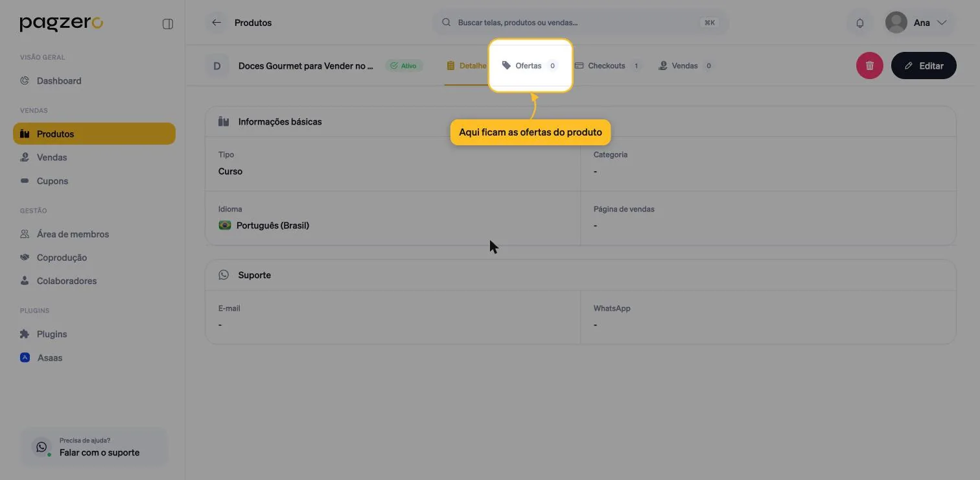Viewport: 980px width, 480px height.
Task: Go to Área de membros
Action: click(x=94, y=234)
